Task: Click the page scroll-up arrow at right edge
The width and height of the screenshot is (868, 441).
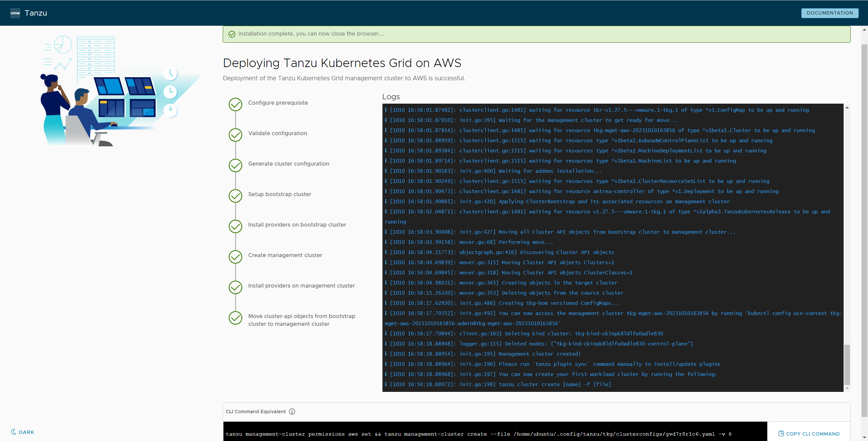Action: (x=864, y=30)
